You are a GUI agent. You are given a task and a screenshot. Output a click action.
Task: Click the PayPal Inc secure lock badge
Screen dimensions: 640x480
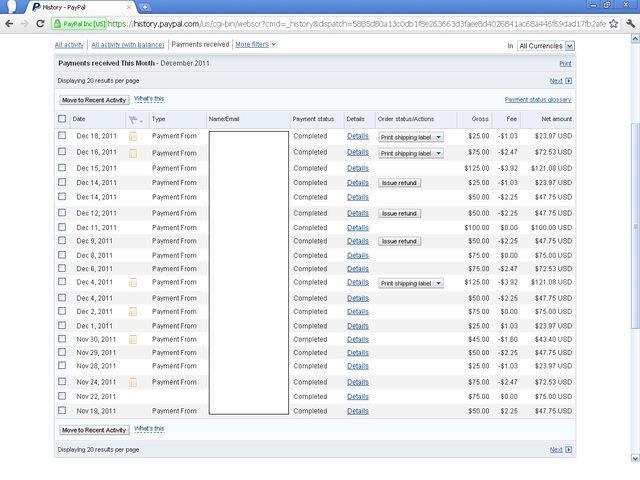[x=79, y=24]
